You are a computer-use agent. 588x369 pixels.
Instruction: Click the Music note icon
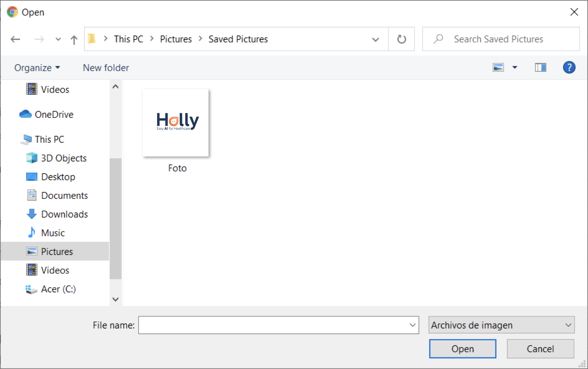click(32, 232)
